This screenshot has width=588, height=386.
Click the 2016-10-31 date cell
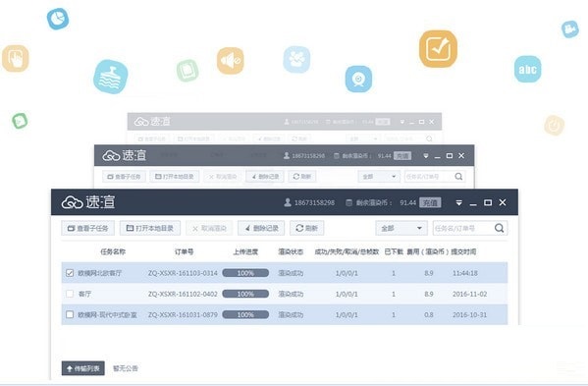(x=469, y=314)
